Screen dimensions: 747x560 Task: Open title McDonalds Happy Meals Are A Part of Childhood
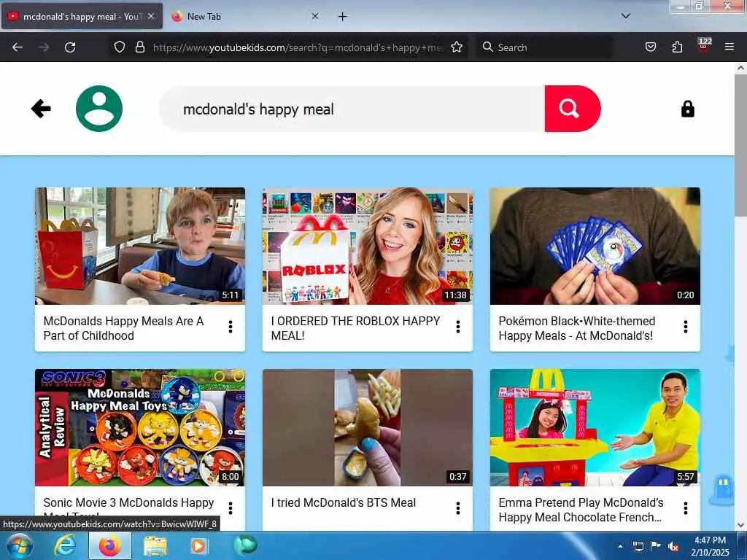coord(123,328)
